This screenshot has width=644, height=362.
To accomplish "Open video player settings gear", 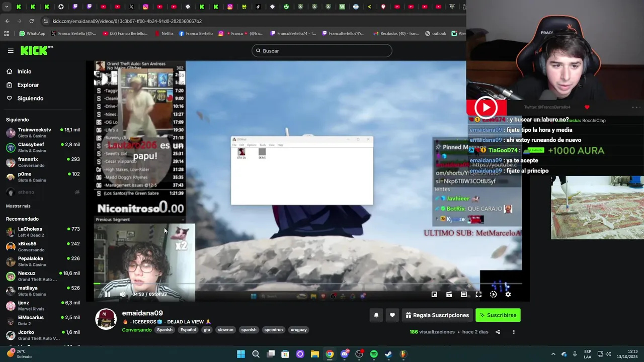I will tap(508, 295).
